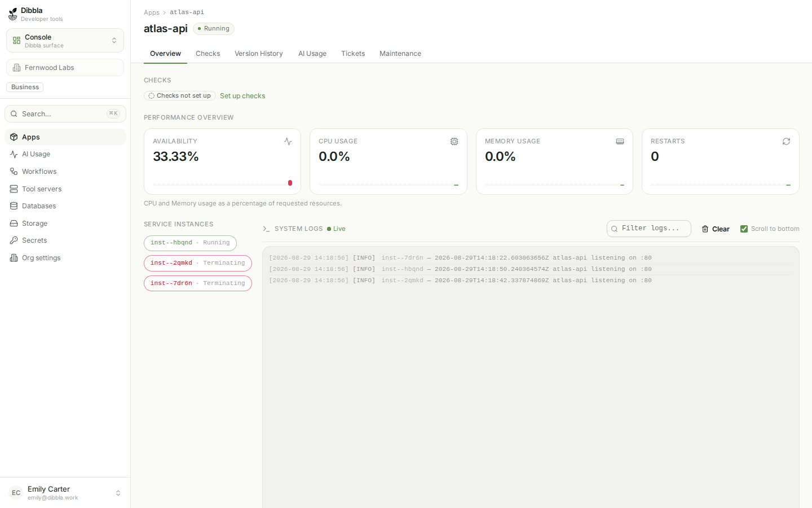Click the AI Usage pulse icon in sidebar

14,154
